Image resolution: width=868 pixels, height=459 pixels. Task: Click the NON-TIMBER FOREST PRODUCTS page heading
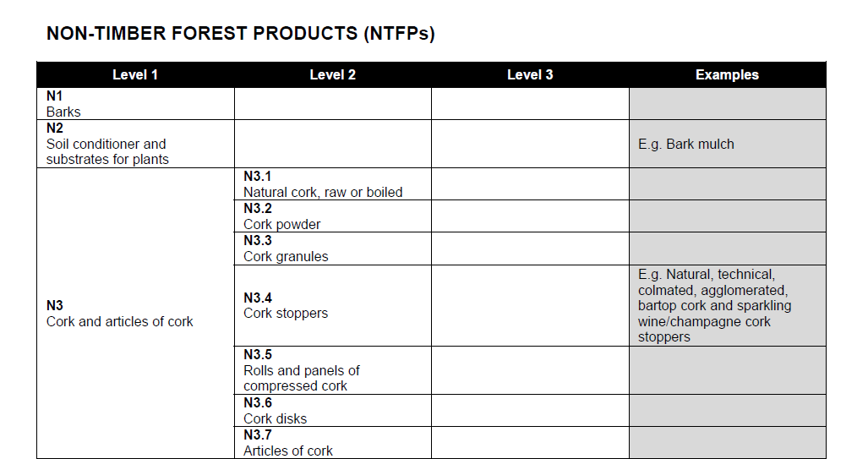coord(240,34)
